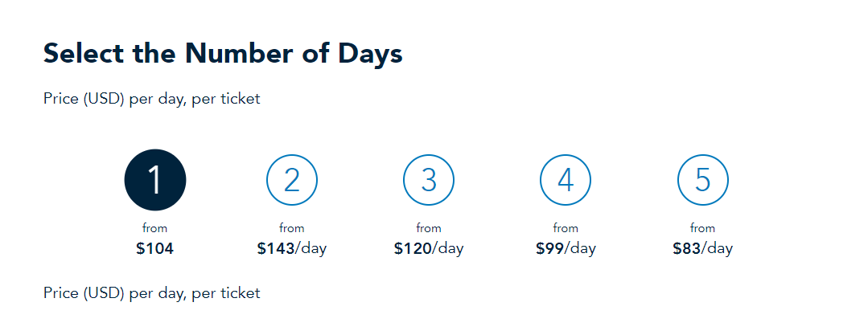Click the $104 price label
The width and height of the screenshot is (868, 335).
click(x=155, y=249)
